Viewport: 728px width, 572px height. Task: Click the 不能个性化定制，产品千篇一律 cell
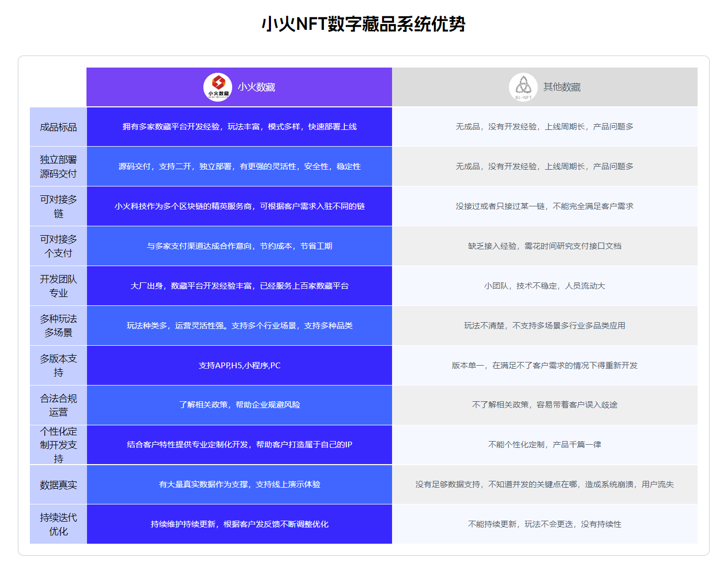click(545, 445)
